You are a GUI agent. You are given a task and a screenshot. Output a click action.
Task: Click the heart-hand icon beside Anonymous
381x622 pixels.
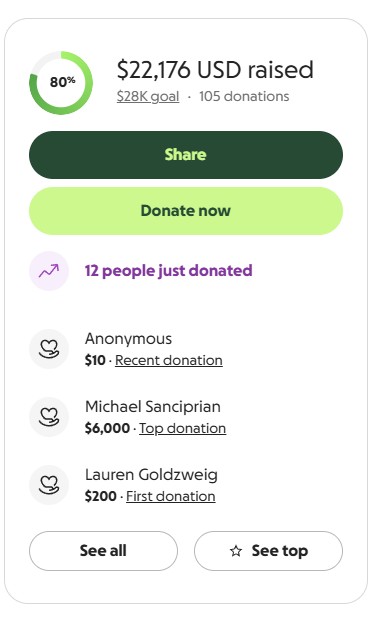(49, 349)
